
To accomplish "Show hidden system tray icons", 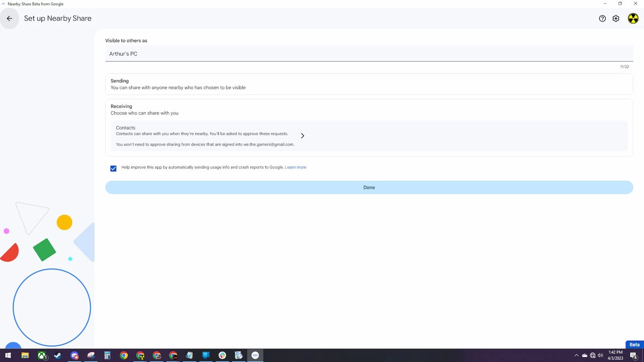I will pos(576,355).
